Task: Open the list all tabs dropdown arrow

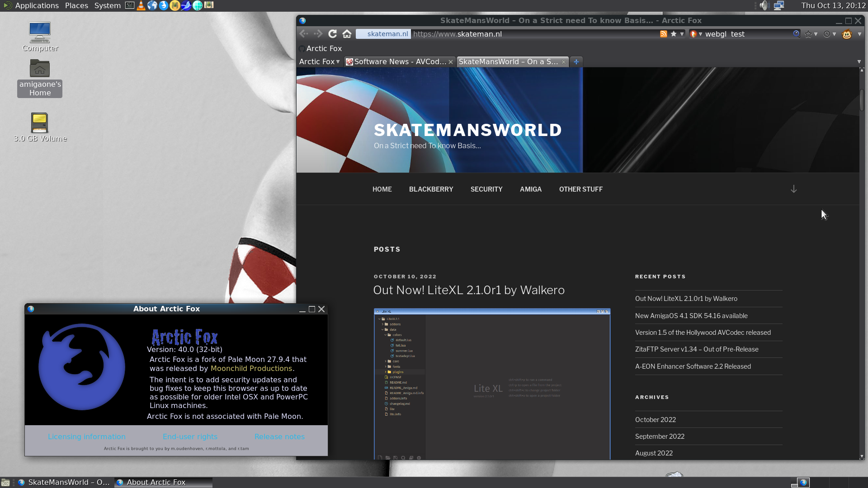Action: point(859,61)
